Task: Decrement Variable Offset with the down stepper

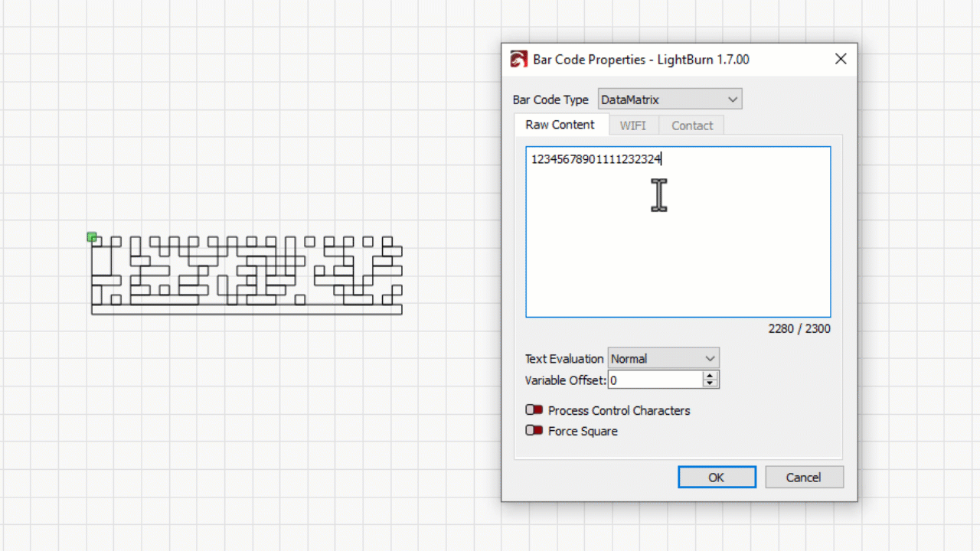Action: coord(711,383)
